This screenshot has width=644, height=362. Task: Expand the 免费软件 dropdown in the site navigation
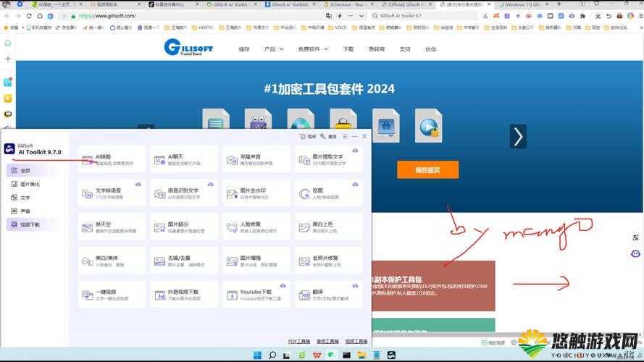point(312,49)
